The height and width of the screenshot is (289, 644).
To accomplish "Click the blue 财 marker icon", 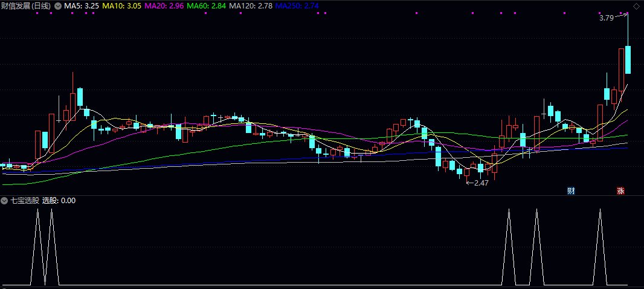I will click(x=571, y=190).
